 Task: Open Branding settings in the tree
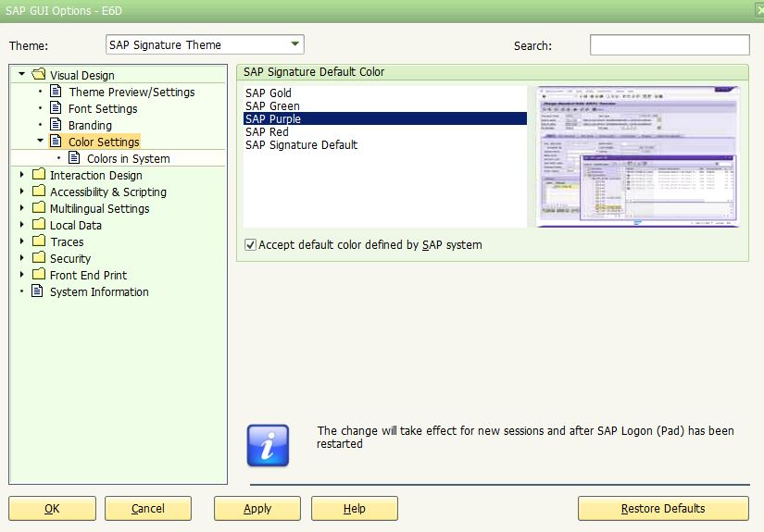(x=90, y=125)
